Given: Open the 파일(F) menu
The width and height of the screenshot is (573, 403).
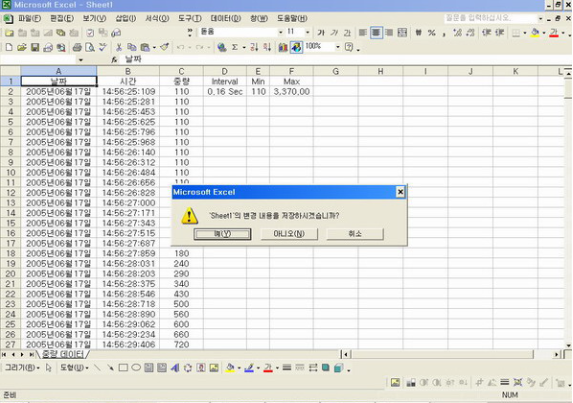Looking at the screenshot, I should [x=30, y=18].
